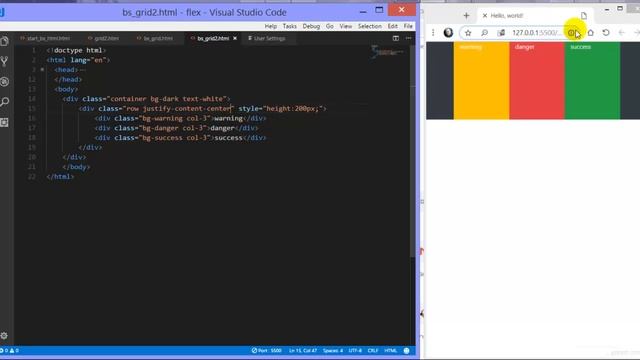Expand the folded head element on line 3
640x360 pixels.
click(x=42, y=70)
